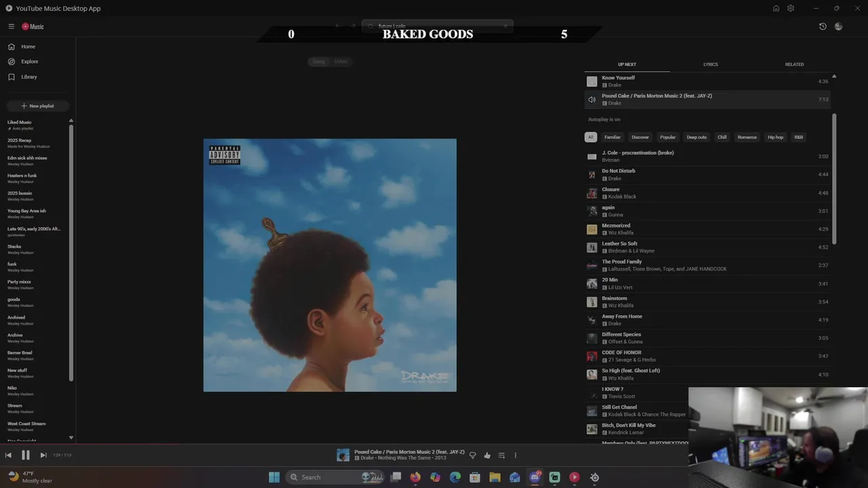868x488 pixels.
Task: Open Copilot from the taskbar
Action: [435, 477]
